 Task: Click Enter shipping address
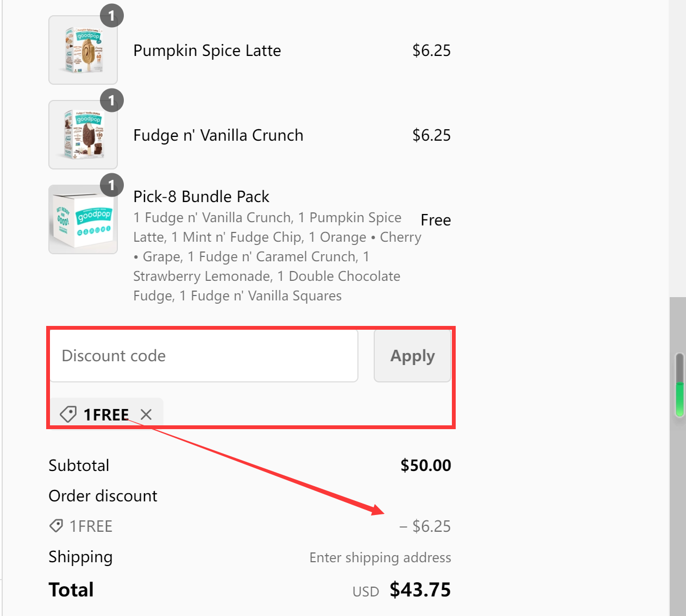(x=380, y=557)
